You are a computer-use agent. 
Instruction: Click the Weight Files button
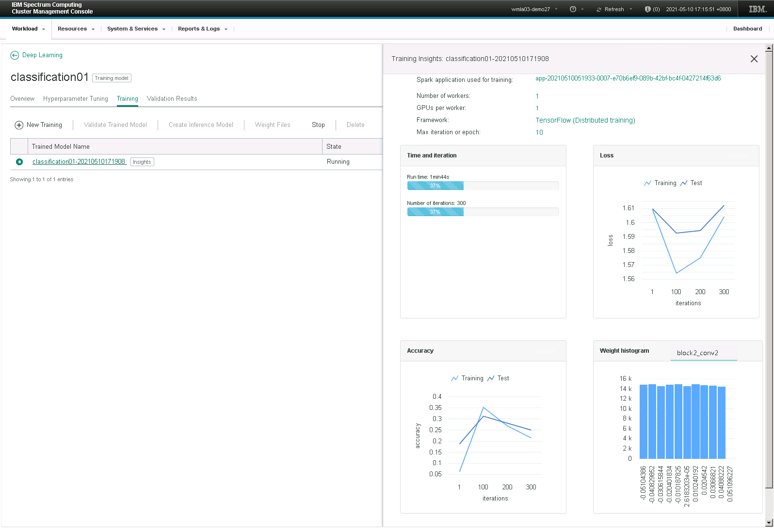273,125
